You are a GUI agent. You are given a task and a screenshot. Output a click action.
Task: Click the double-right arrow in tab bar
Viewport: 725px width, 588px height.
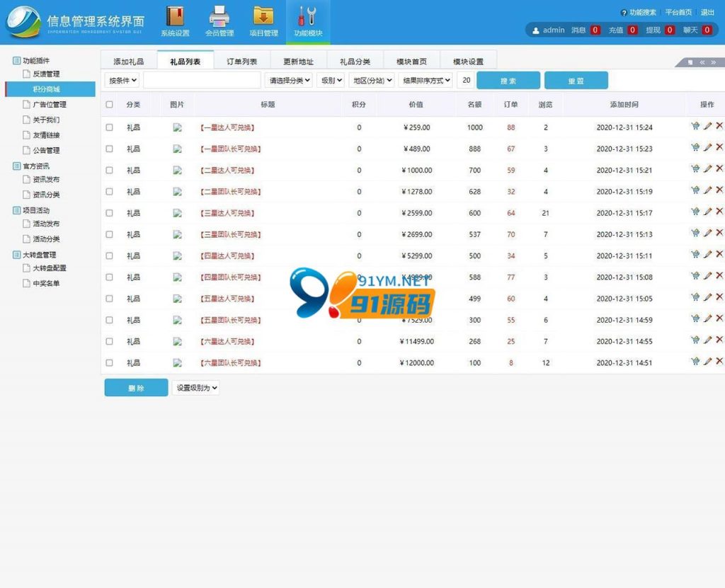(714, 62)
